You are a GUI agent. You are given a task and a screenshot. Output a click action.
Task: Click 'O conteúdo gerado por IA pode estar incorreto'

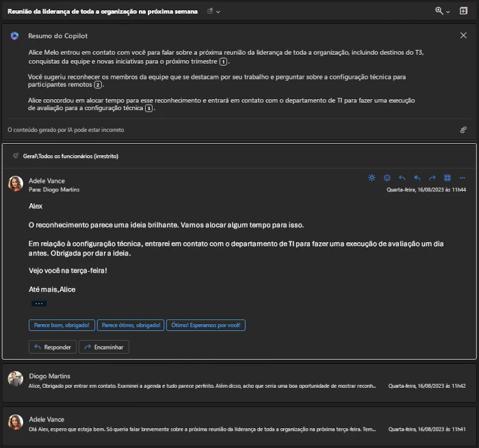pyautogui.click(x=66, y=130)
